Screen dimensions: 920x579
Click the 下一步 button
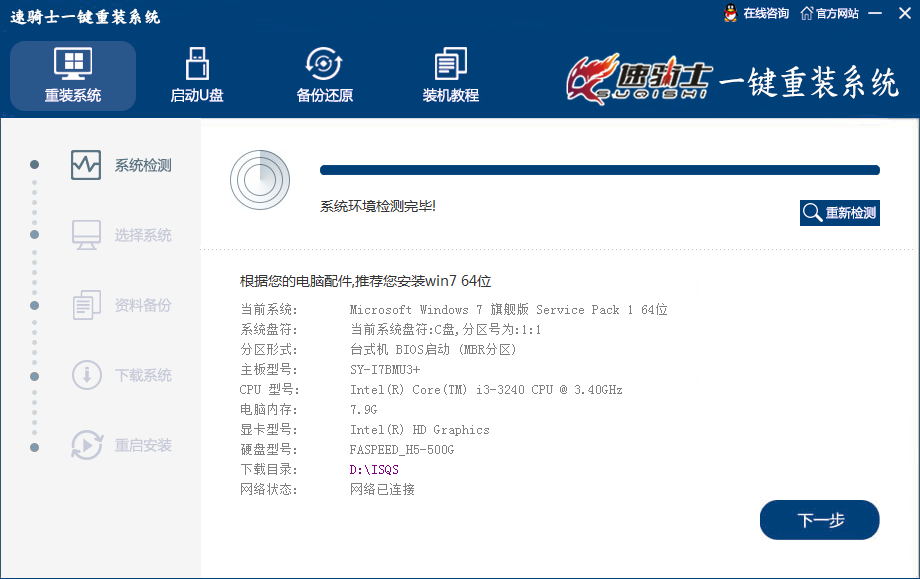click(820, 520)
